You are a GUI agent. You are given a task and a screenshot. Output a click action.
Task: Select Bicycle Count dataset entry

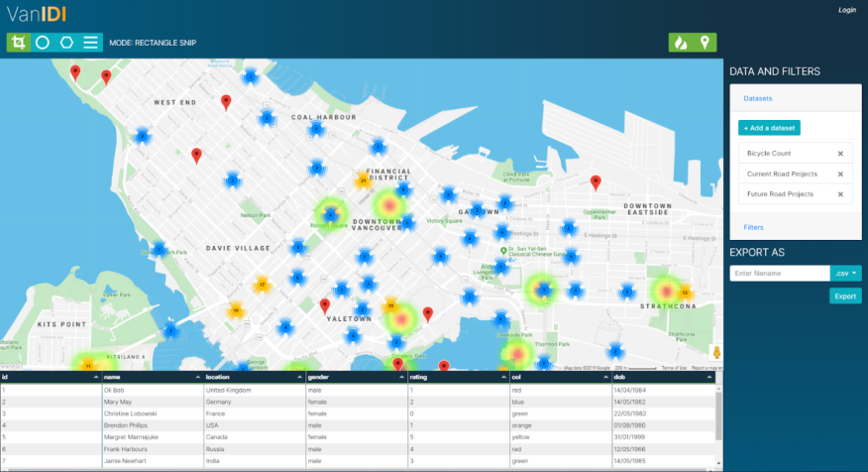(794, 154)
